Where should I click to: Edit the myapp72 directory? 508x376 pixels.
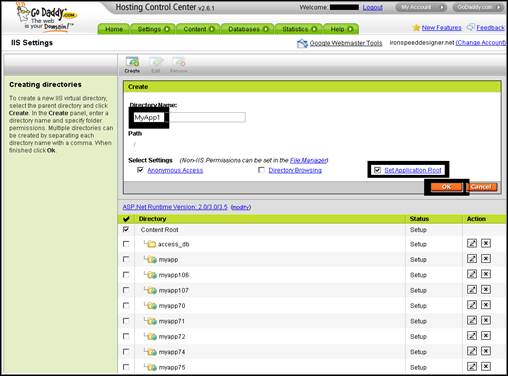(472, 336)
